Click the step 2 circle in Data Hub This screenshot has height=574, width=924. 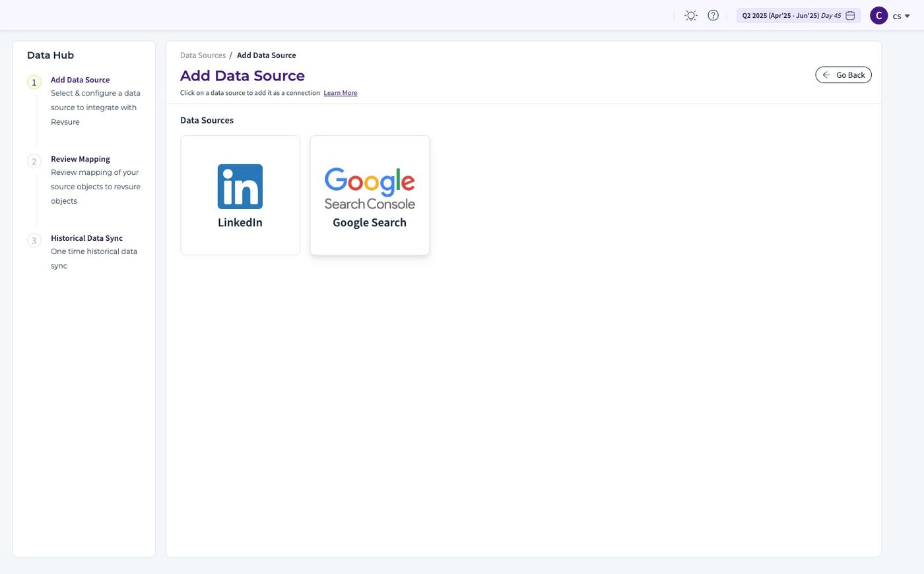34,162
